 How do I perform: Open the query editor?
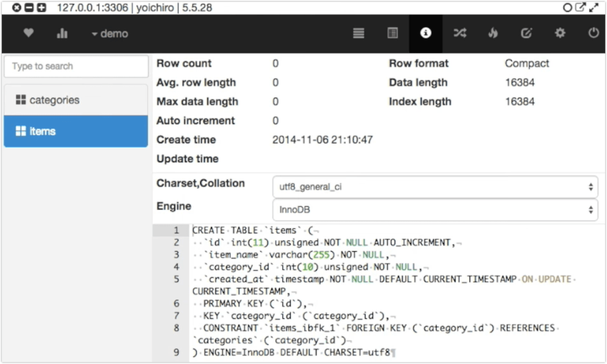[x=527, y=33]
